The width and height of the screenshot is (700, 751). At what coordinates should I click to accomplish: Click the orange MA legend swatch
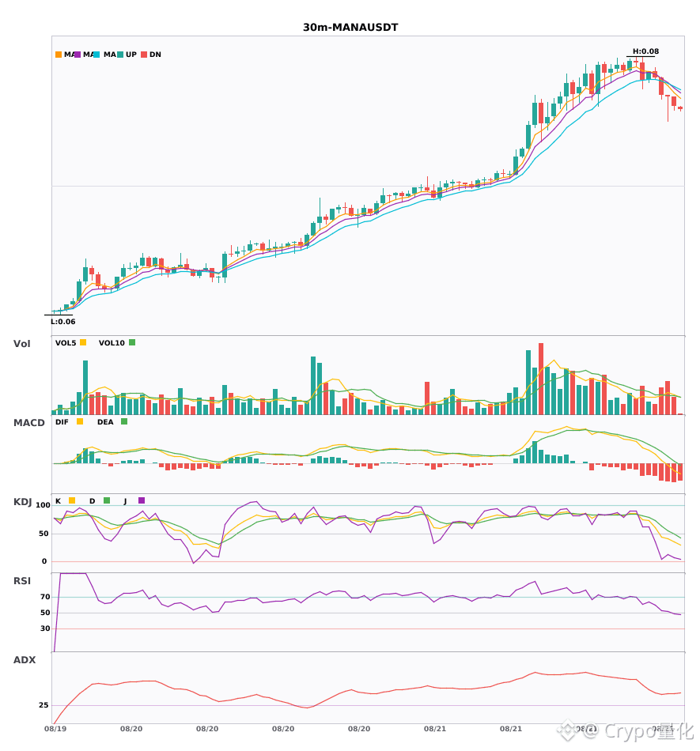(x=59, y=55)
